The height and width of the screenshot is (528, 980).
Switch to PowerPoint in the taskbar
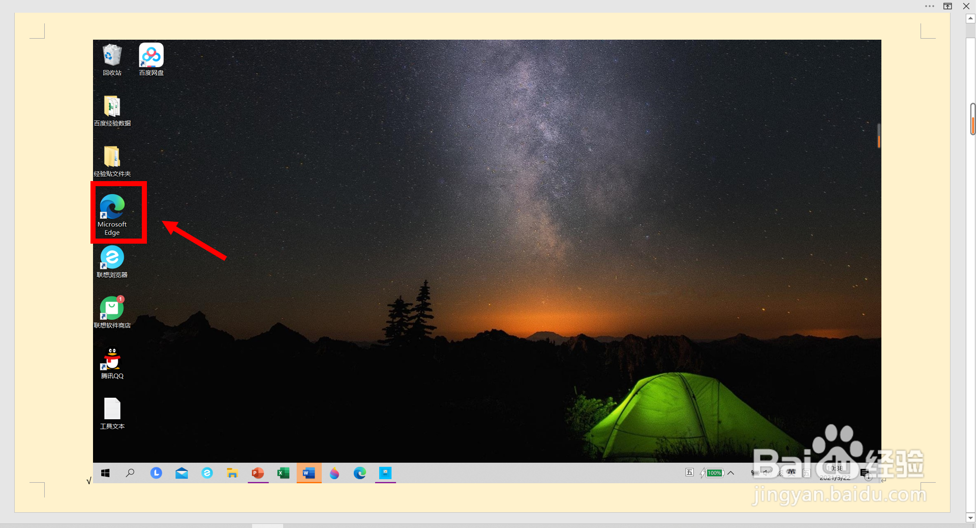click(x=258, y=473)
